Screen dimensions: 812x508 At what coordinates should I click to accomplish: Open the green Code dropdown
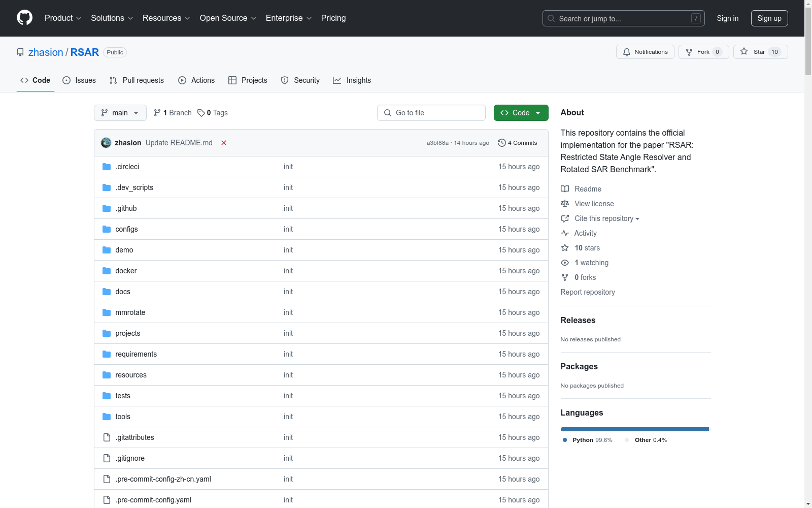tap(521, 113)
